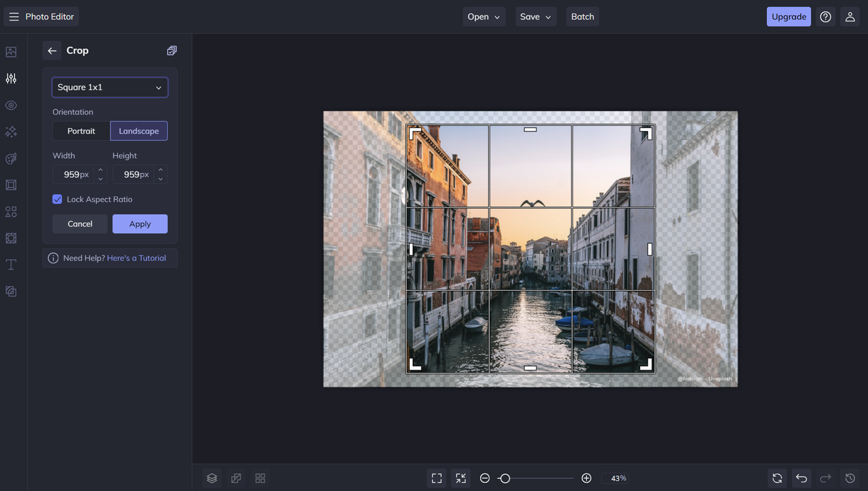
Task: Open the Square 1x1 aspect ratio dropdown
Action: click(x=110, y=87)
